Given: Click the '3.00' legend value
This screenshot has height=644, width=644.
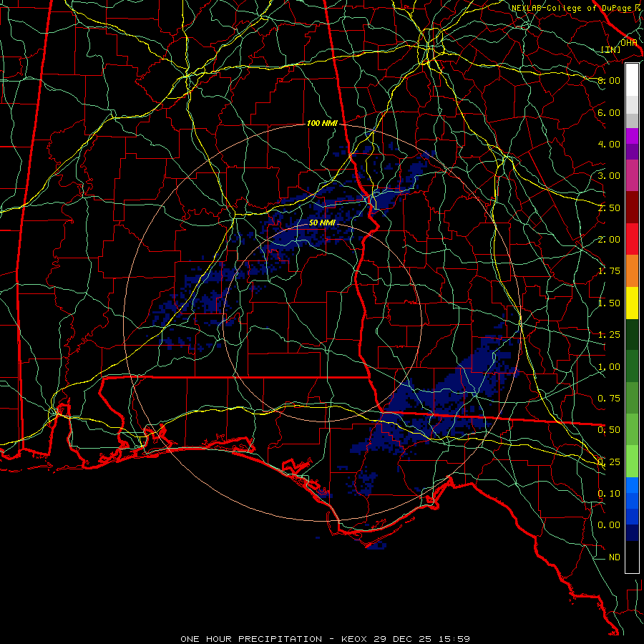Looking at the screenshot, I should (x=609, y=176).
